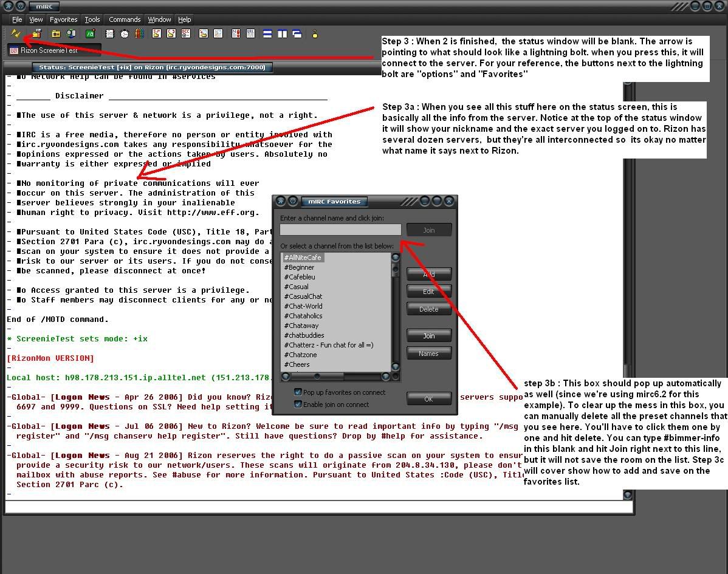Click the up arrow of the favorites list scrollbar
The width and height of the screenshot is (728, 574).
point(396,257)
